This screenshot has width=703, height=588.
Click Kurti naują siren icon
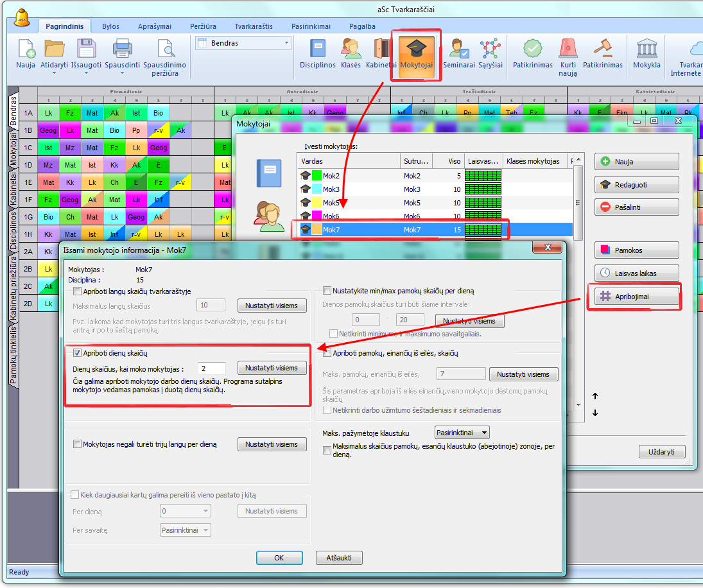click(568, 50)
